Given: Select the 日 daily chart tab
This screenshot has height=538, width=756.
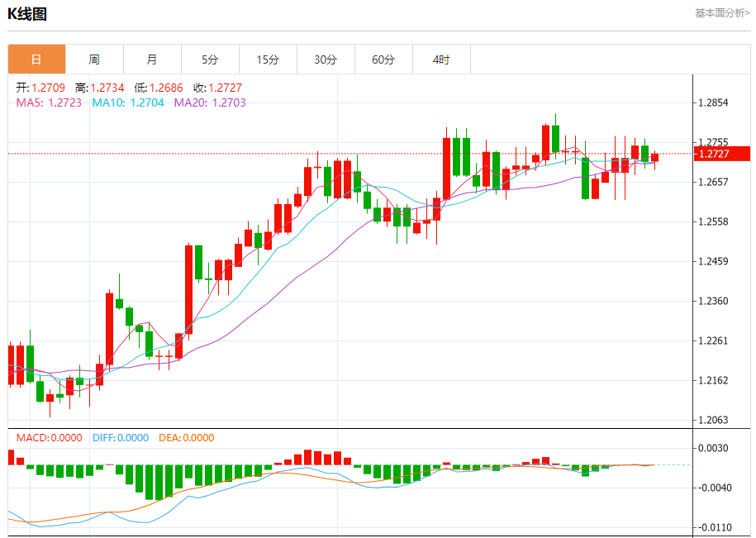Looking at the screenshot, I should click(x=36, y=60).
